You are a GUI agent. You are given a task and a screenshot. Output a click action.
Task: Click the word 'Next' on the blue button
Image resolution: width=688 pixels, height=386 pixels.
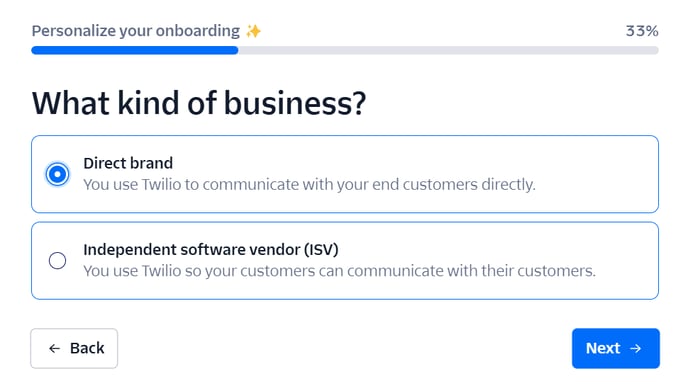pos(603,348)
